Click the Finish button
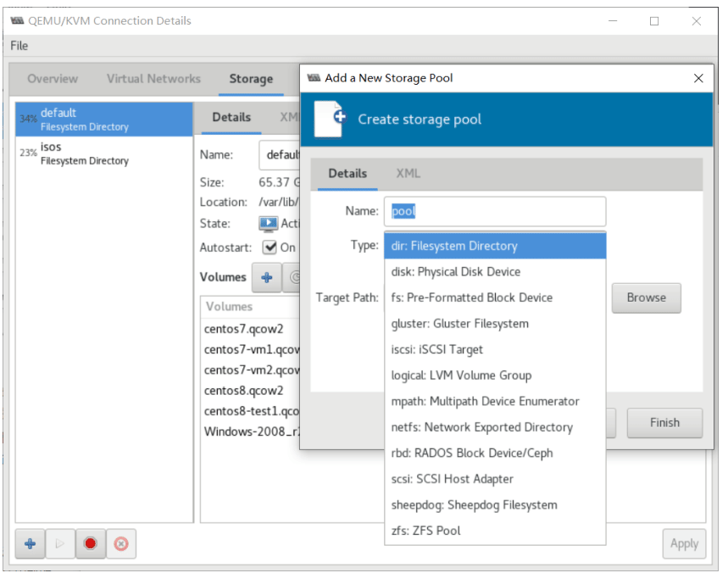Viewport: 728px width, 573px height. coord(664,422)
